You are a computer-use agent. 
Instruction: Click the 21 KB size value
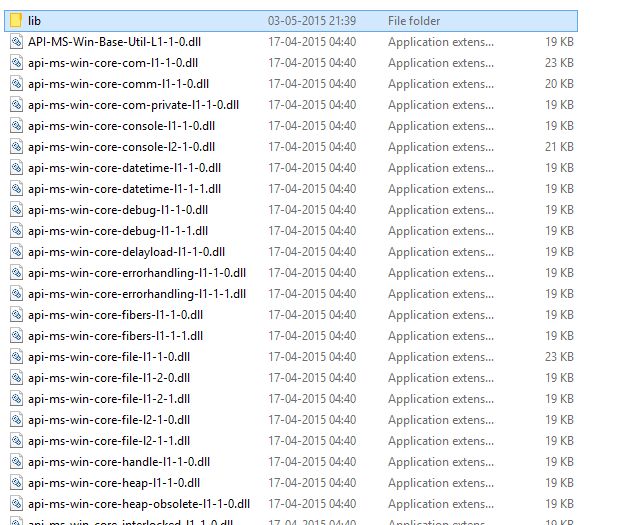(x=559, y=147)
